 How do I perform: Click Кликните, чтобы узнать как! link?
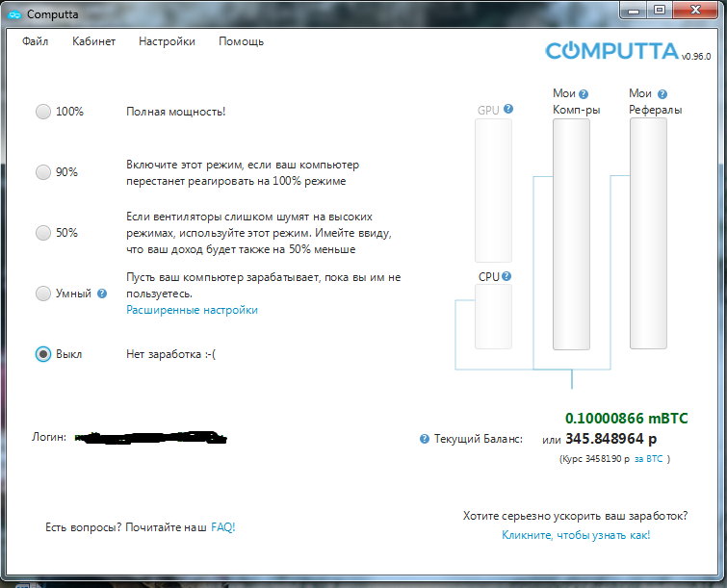[x=576, y=535]
